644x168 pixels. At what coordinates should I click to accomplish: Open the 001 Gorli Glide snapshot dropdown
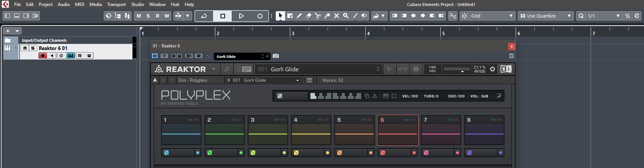263,80
